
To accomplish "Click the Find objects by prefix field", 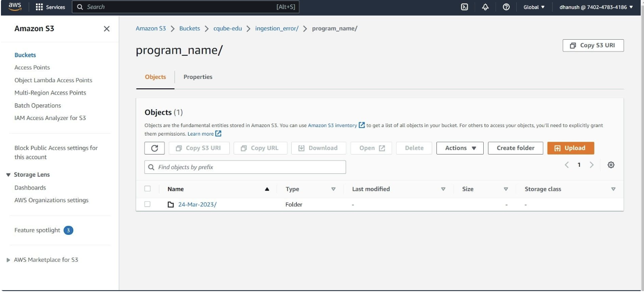I will pyautogui.click(x=245, y=167).
